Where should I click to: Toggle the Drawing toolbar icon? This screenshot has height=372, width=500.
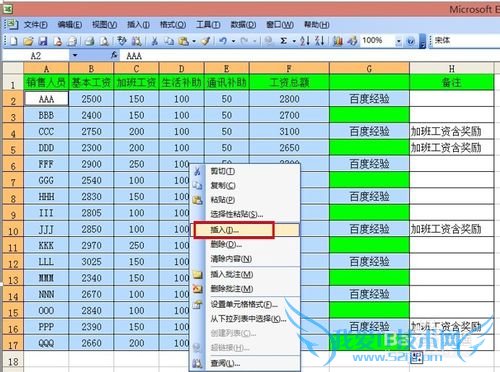(x=352, y=41)
